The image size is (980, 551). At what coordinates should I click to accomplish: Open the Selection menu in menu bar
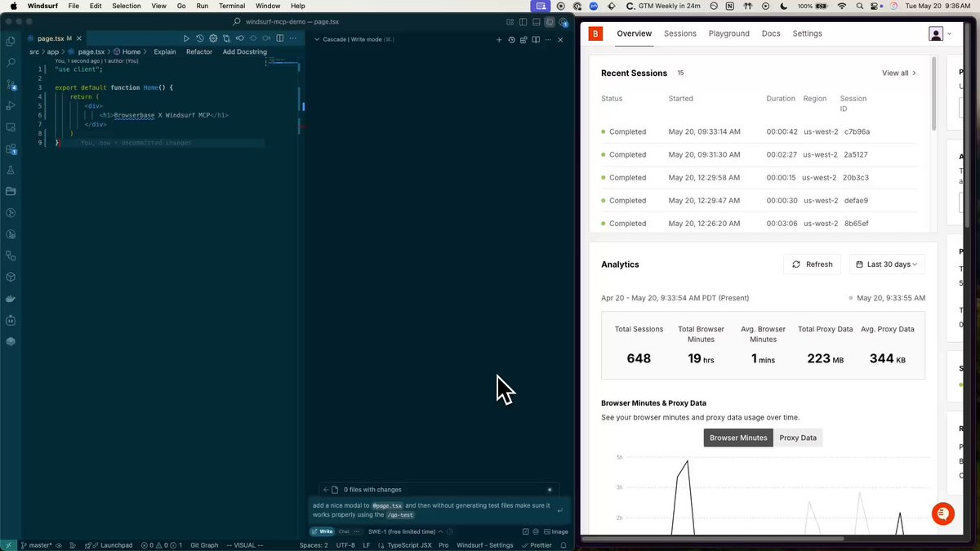(127, 6)
